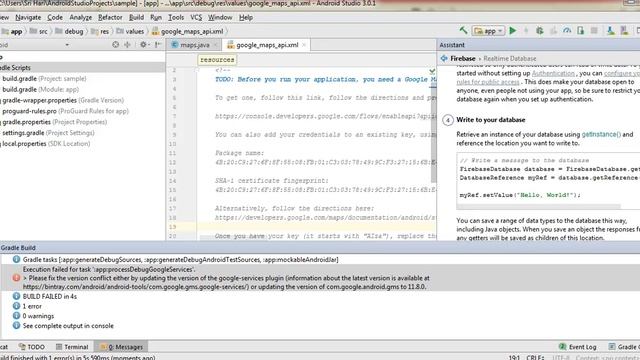Open the Code menu
The image size is (640, 360).
tap(55, 18)
